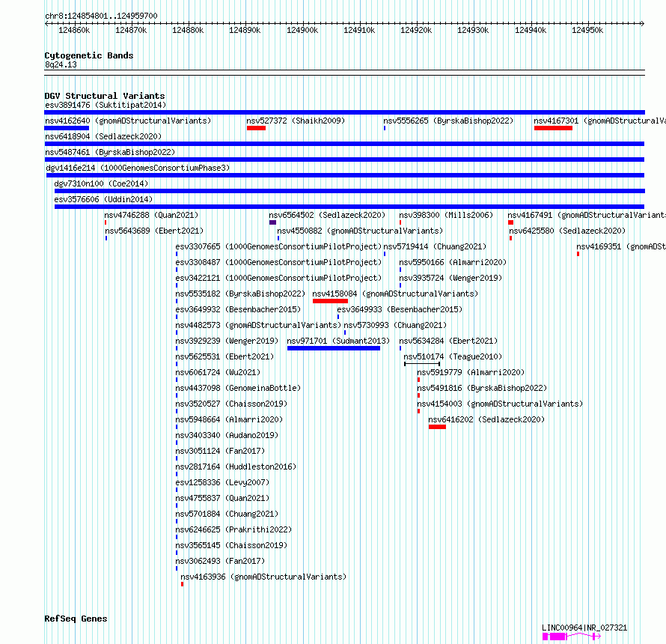Click nsv4169351 variant label

(621, 246)
